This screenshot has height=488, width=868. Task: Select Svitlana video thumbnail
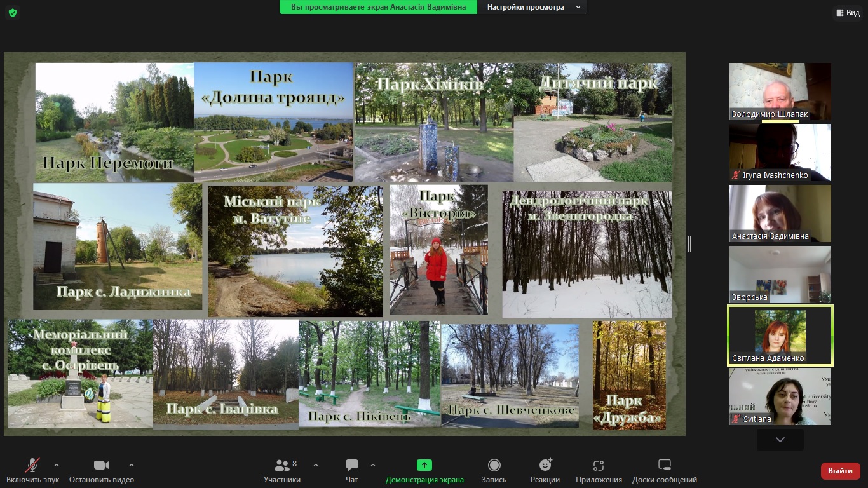[780, 396]
